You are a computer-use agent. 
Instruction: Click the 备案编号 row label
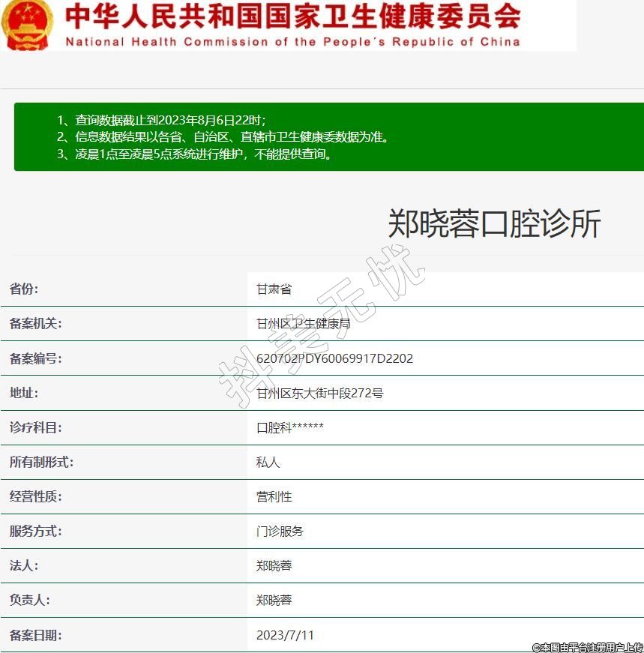[x=35, y=358]
